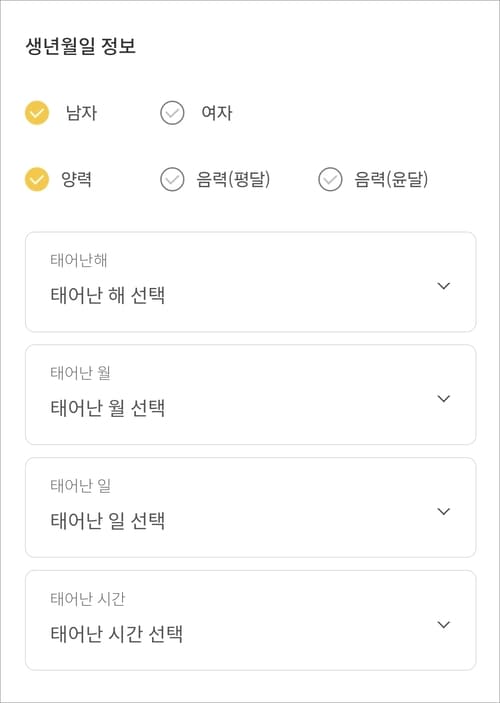Click the small 태어난 시간 field label
Viewport: 500px width, 703px height.
point(88,599)
